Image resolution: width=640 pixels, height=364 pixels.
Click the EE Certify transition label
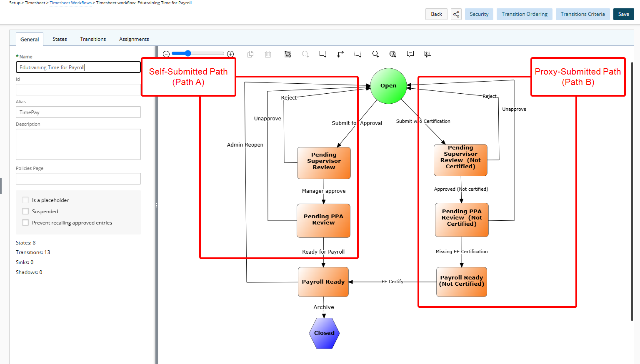[392, 282]
